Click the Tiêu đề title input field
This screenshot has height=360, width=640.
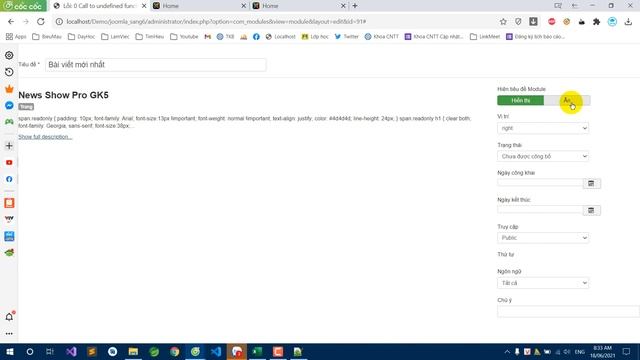[x=156, y=64]
